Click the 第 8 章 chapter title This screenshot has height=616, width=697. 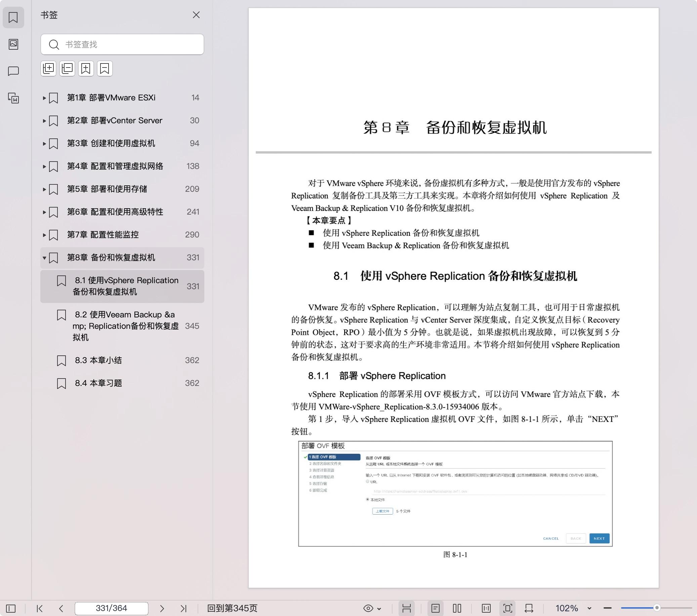[455, 128]
